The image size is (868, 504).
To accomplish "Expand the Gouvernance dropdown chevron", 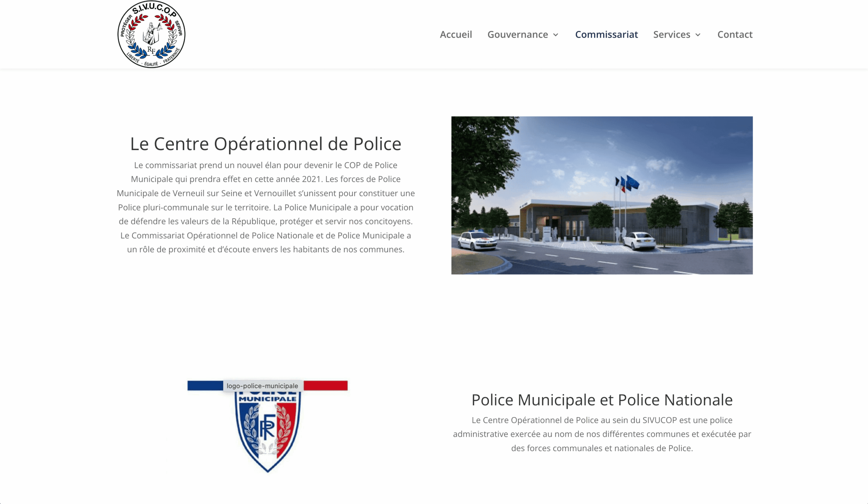I will tap(556, 35).
